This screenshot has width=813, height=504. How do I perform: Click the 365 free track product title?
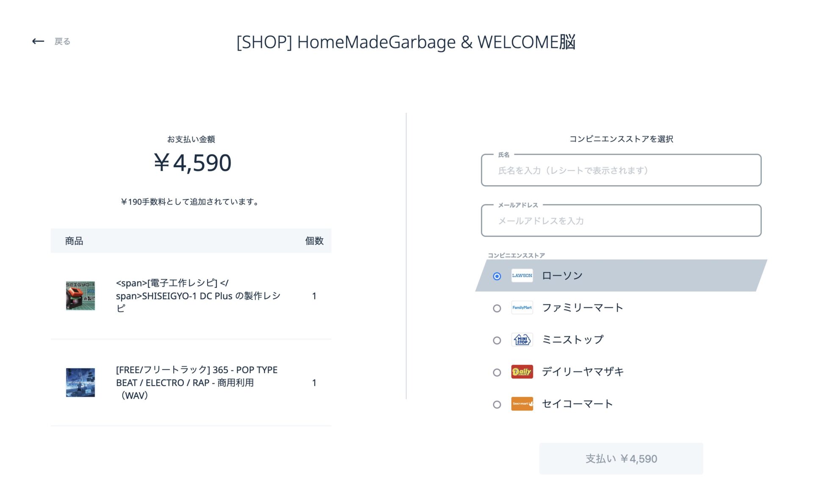click(196, 382)
